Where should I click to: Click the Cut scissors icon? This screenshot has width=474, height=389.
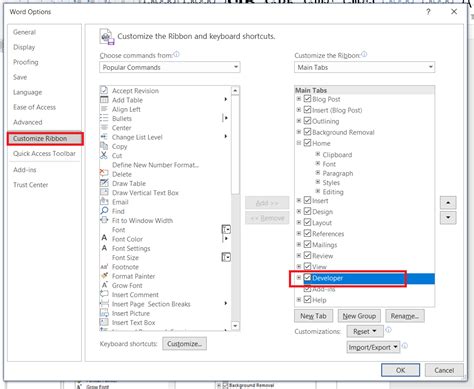pos(104,155)
